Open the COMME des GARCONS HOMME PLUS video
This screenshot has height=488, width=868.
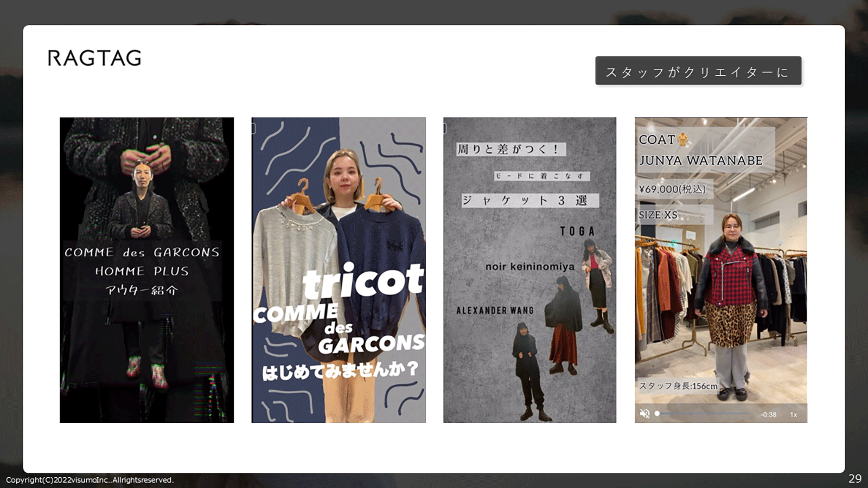tap(146, 270)
